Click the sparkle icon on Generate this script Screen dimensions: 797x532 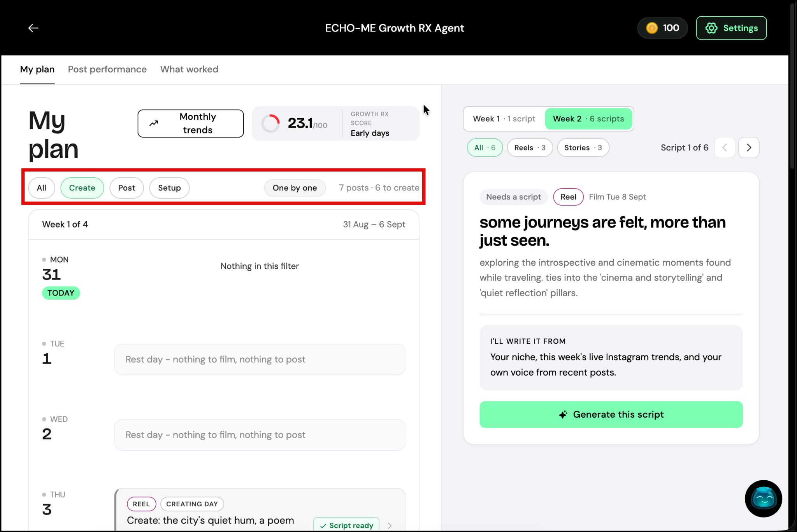563,415
